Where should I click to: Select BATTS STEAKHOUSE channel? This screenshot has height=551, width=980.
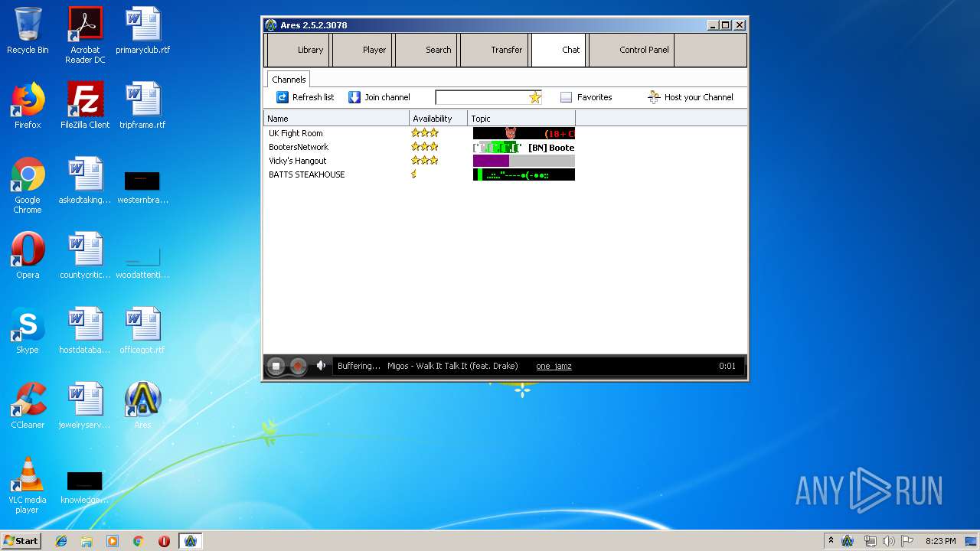click(306, 174)
